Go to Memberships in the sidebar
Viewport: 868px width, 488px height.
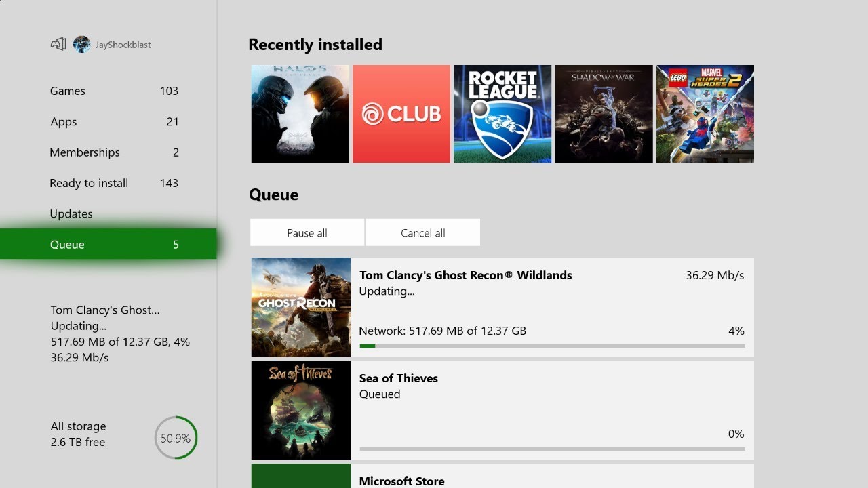coord(108,152)
